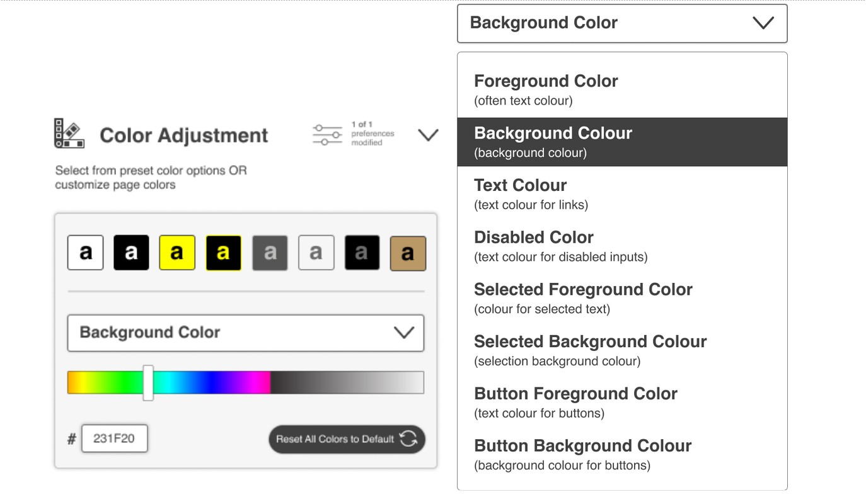Collapse the preferences section via the chevron

pyautogui.click(x=428, y=134)
